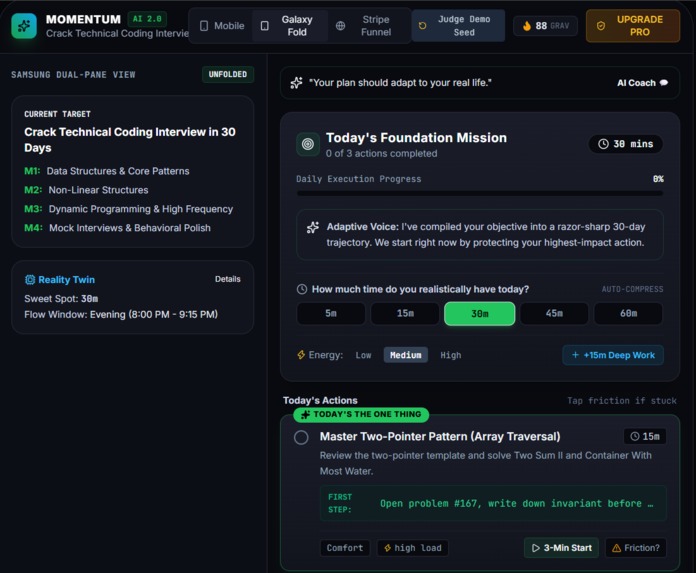Click the First Step instruction box
Image resolution: width=696 pixels, height=573 pixels.
(493, 503)
